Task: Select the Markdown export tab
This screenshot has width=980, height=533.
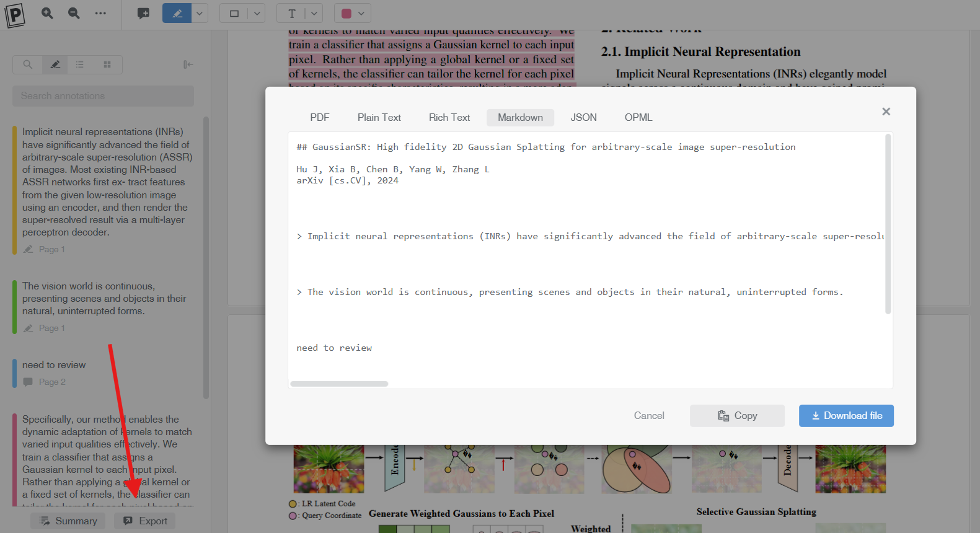Action: coord(520,118)
